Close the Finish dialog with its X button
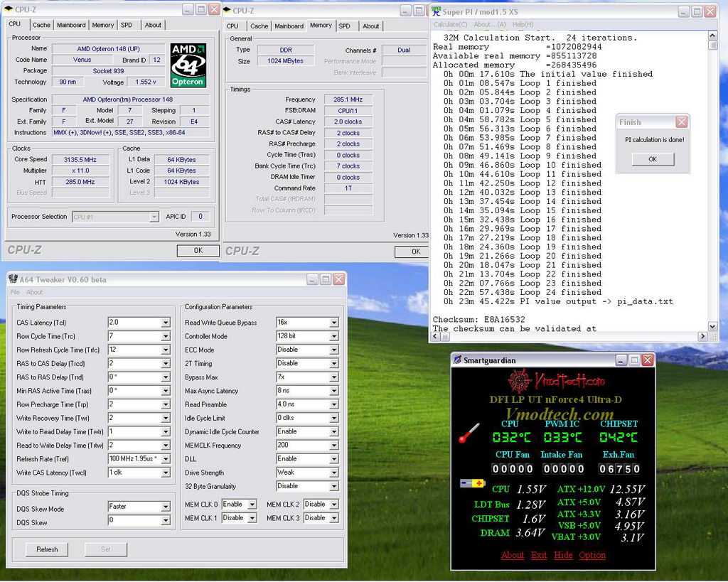 click(681, 122)
